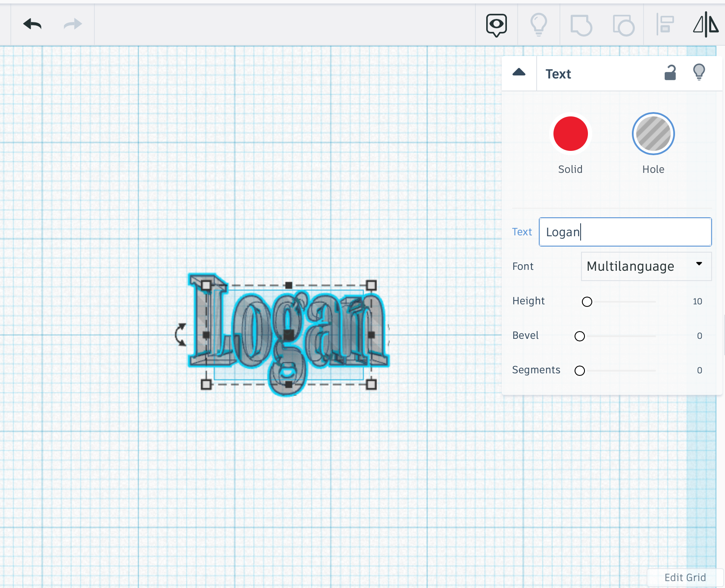The width and height of the screenshot is (725, 588).
Task: Click the Bevel slider handle
Action: (x=580, y=336)
